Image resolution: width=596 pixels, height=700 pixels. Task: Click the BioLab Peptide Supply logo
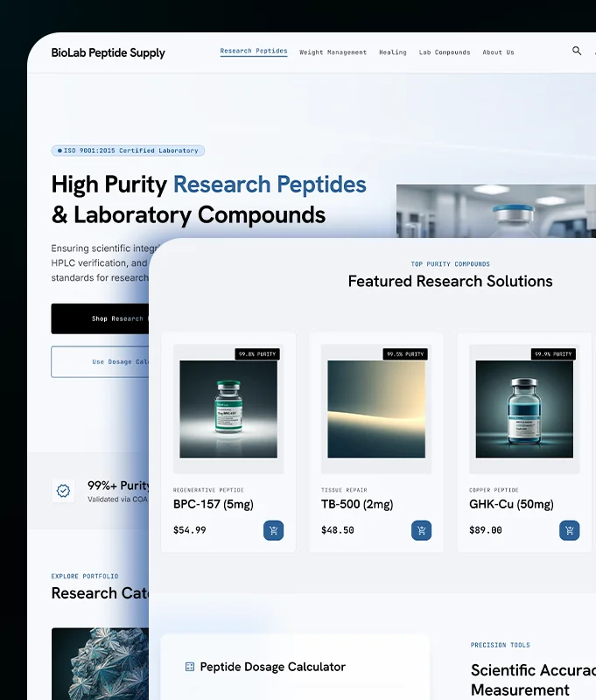click(108, 52)
